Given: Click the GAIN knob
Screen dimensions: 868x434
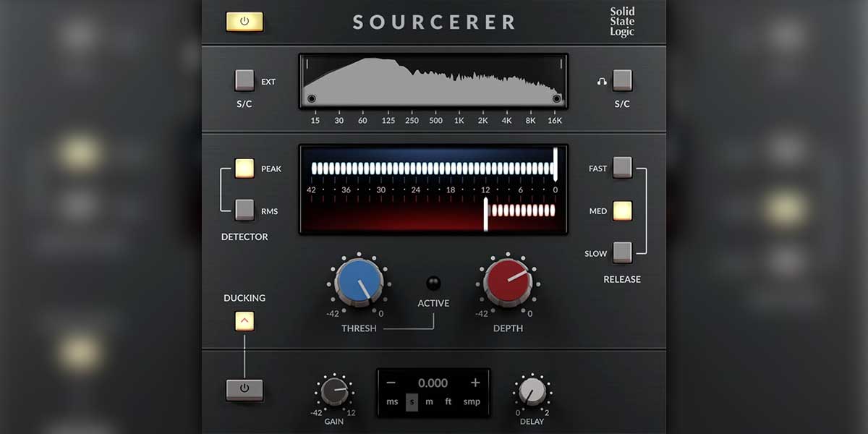Looking at the screenshot, I should (334, 391).
